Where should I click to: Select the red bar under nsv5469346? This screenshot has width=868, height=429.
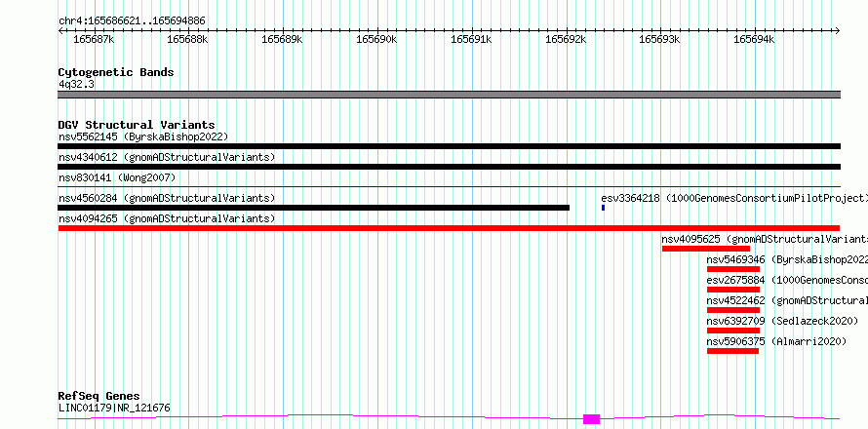pyautogui.click(x=733, y=269)
